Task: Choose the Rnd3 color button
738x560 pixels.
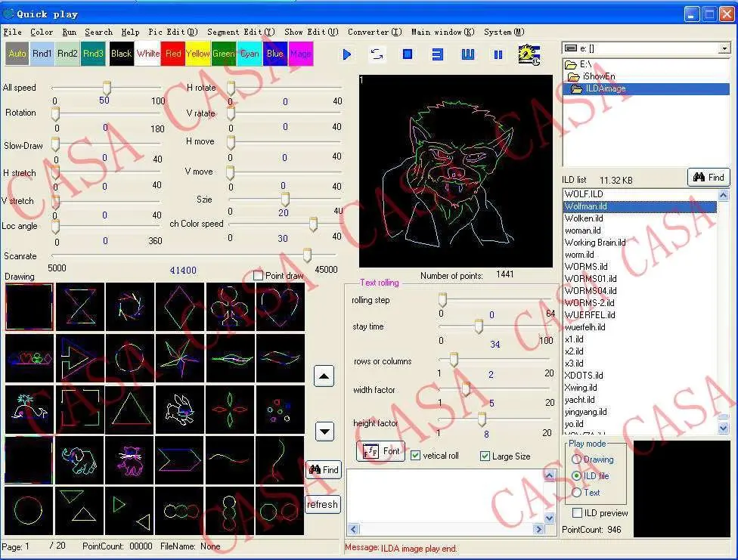Action: (x=93, y=54)
